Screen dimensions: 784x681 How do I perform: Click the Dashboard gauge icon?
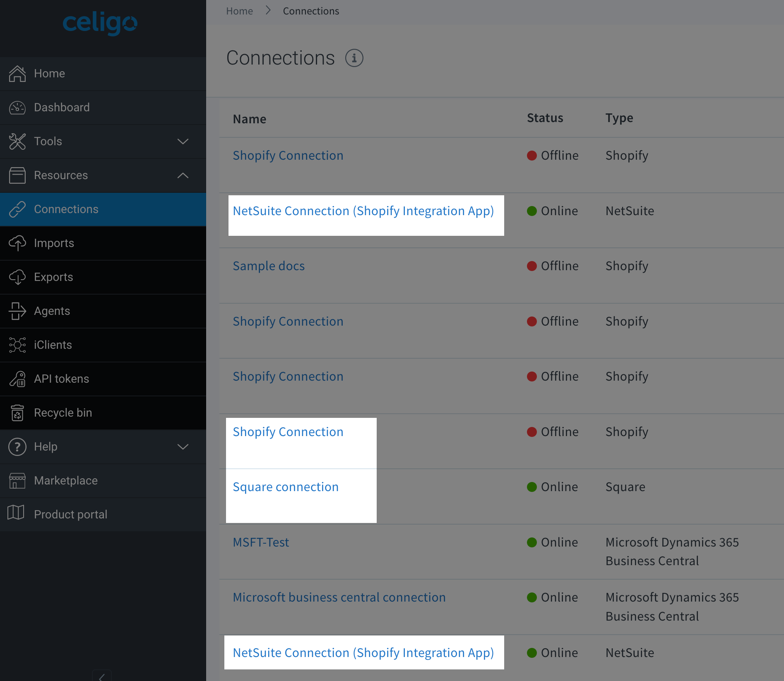(17, 108)
